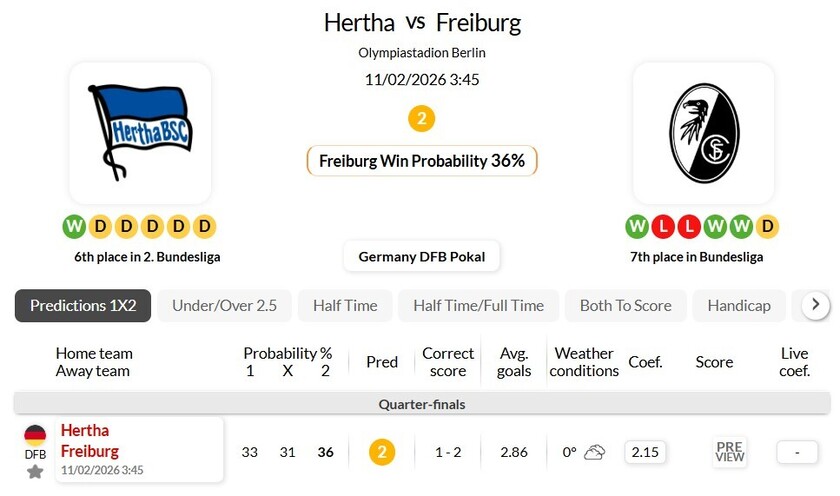Screen dimensions: 840x496
Task: Click the yellow prediction 2 badge in table
Action: (x=382, y=452)
